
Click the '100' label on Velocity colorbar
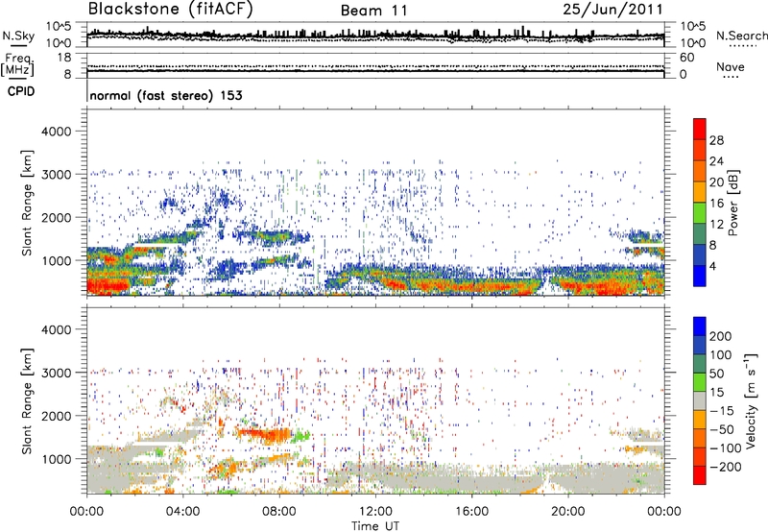tap(721, 355)
